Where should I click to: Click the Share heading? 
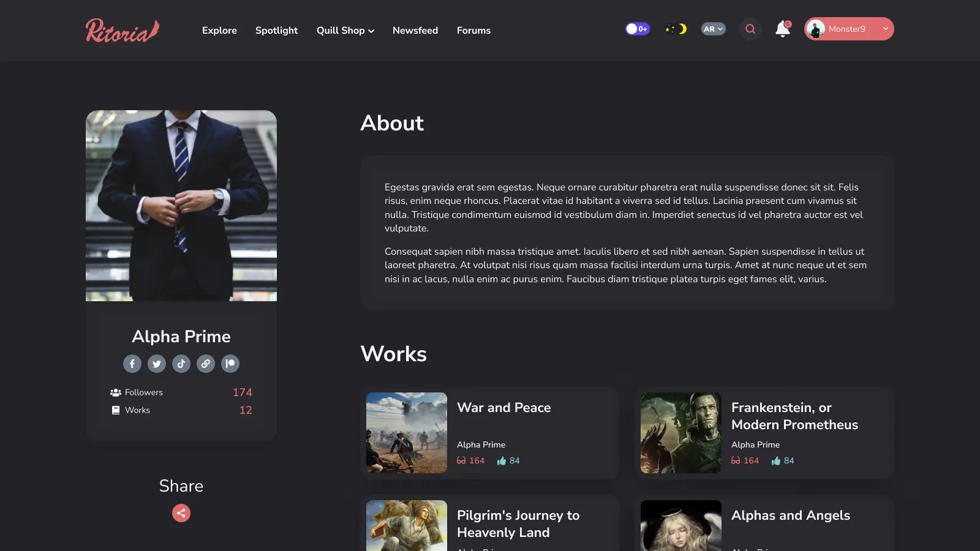pos(181,486)
